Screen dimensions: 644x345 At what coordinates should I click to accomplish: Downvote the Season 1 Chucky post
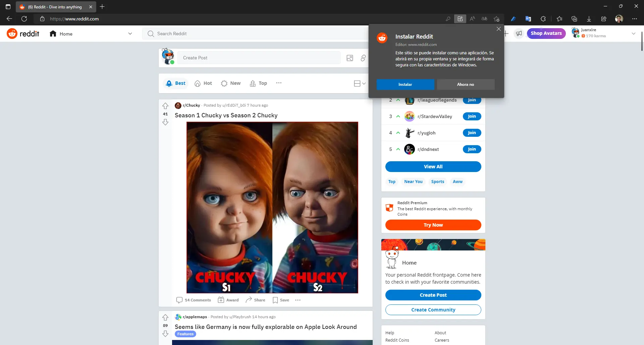coord(165,122)
